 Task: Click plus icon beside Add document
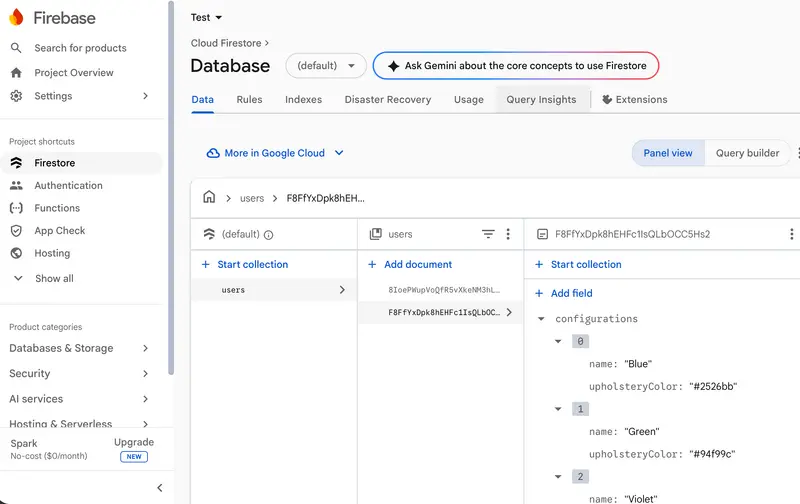coord(372,264)
